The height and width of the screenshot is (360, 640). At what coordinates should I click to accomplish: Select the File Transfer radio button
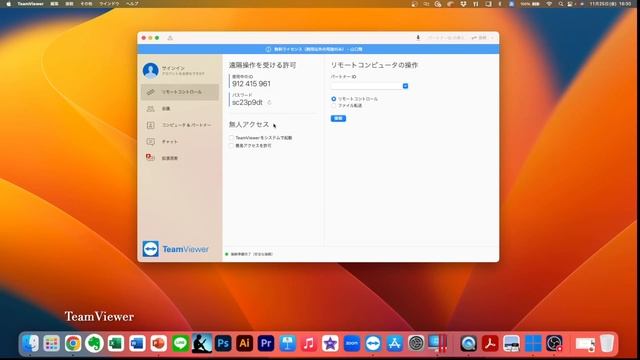tap(334, 106)
